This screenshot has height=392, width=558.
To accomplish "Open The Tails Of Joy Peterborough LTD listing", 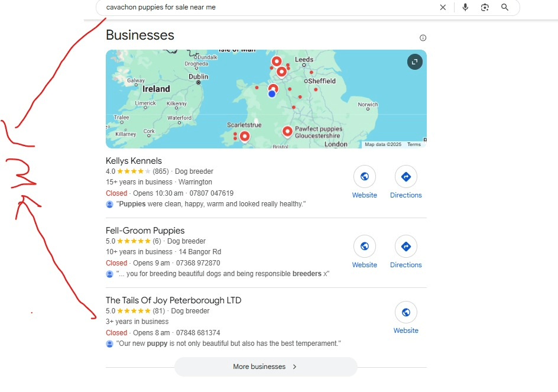I will click(173, 300).
